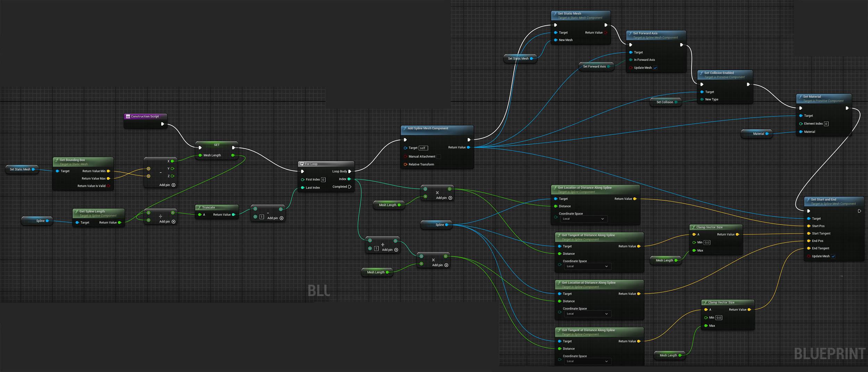
Task: Open Coordinate Space dropdown on Get Tangent feeding End Tangent clamp
Action: coord(587,362)
